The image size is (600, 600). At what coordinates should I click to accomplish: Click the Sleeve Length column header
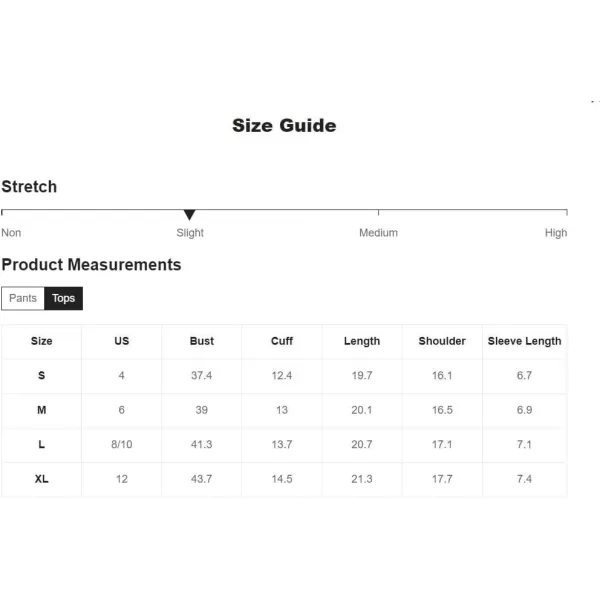click(524, 341)
